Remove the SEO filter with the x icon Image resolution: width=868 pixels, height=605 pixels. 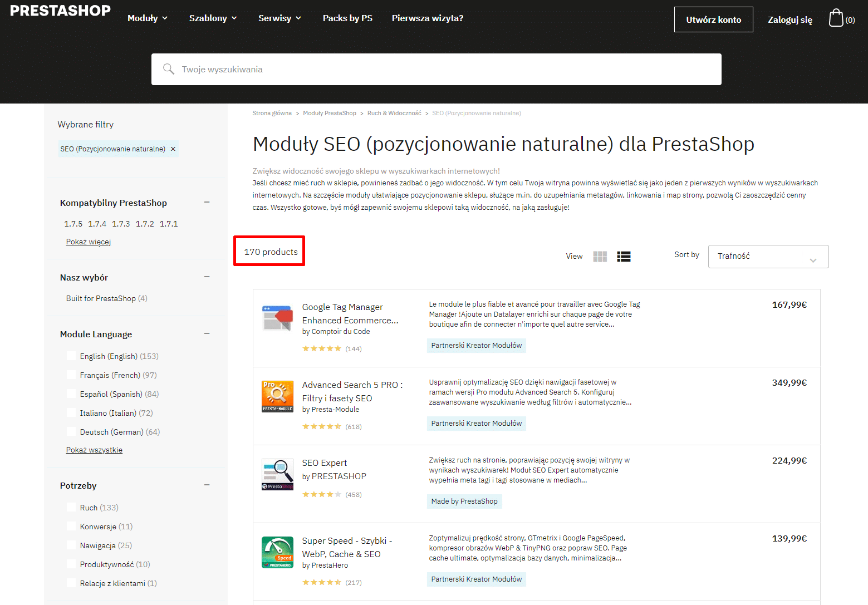(x=173, y=149)
